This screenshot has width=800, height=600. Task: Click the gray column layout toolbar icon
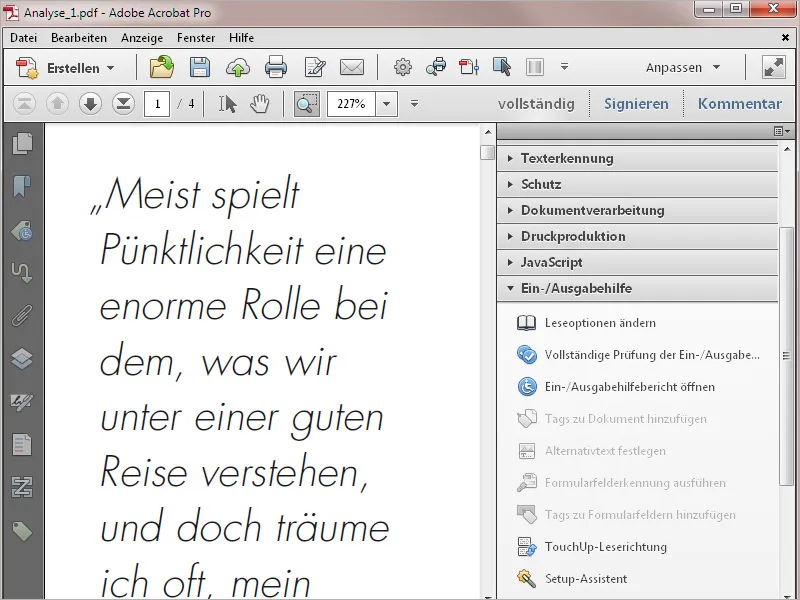(535, 67)
